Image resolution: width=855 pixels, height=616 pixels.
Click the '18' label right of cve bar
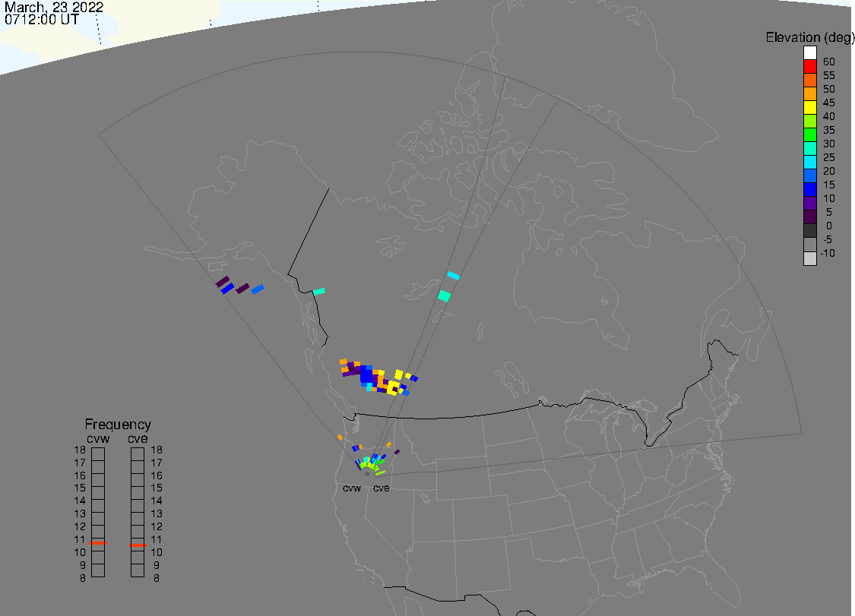point(157,450)
